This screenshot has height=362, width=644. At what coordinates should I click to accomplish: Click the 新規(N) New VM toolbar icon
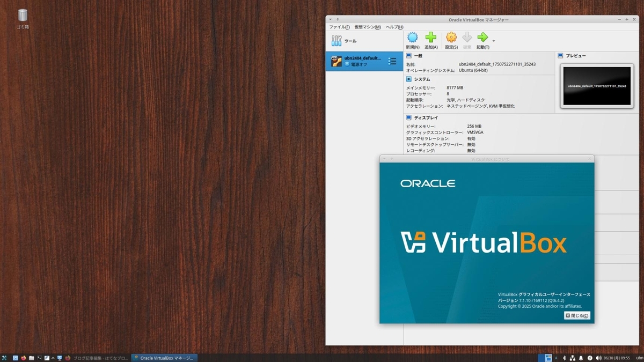tap(413, 38)
